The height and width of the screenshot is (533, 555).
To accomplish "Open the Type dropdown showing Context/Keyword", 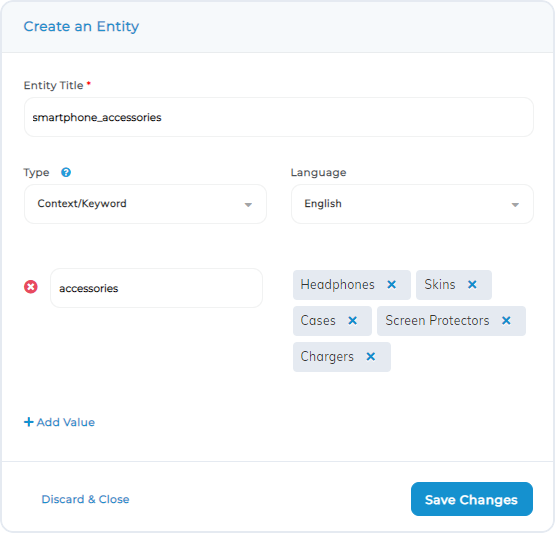I will tap(145, 204).
